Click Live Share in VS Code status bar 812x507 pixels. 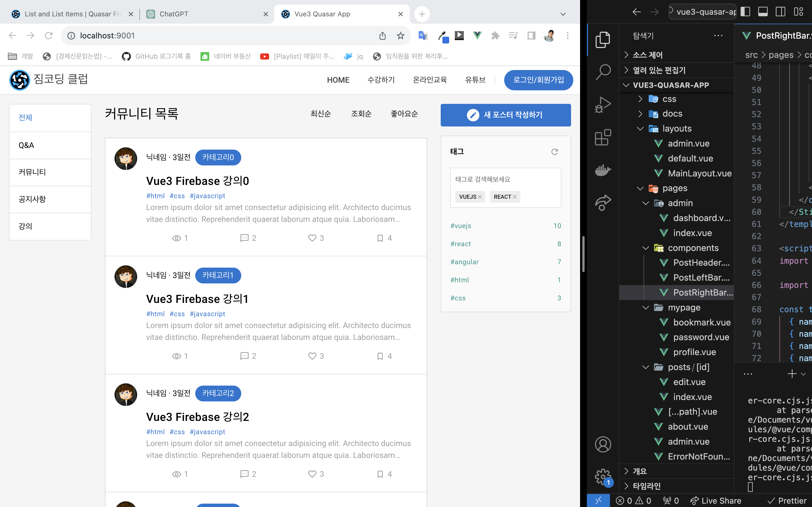click(x=716, y=501)
